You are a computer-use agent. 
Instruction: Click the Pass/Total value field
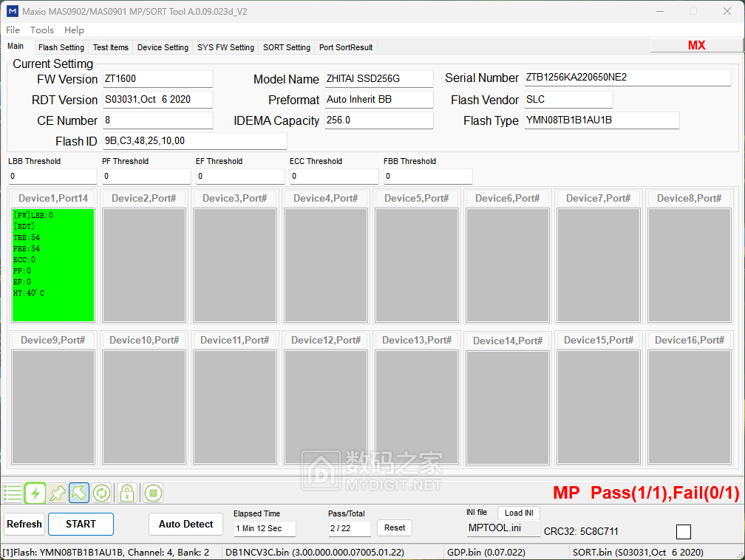[349, 529]
